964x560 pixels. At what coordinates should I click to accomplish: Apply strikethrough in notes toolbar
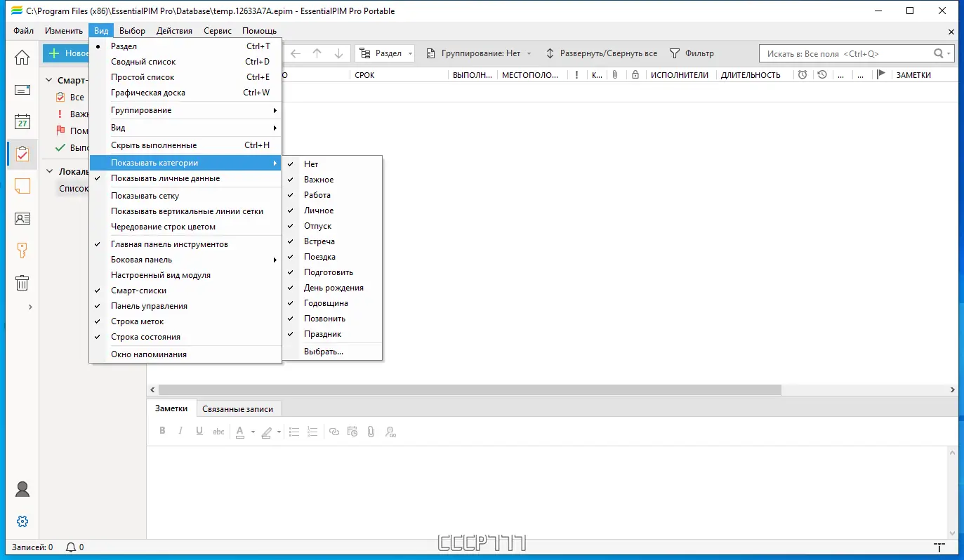click(218, 432)
